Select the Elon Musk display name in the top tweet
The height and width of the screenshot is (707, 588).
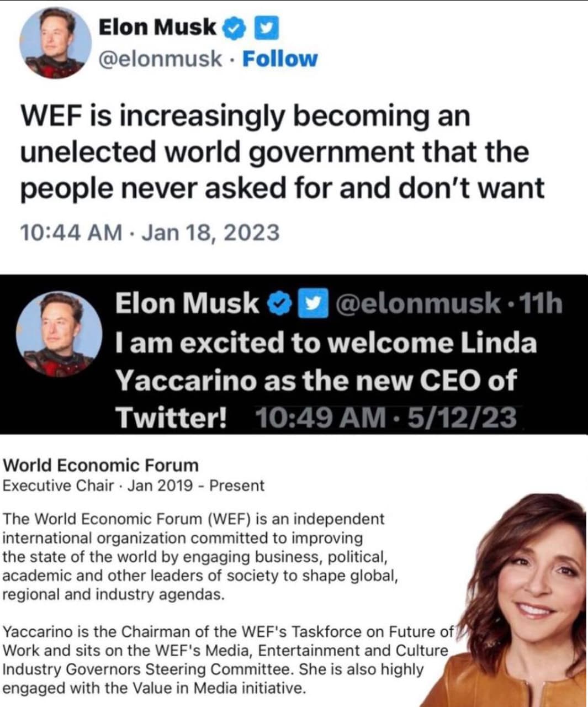(157, 27)
